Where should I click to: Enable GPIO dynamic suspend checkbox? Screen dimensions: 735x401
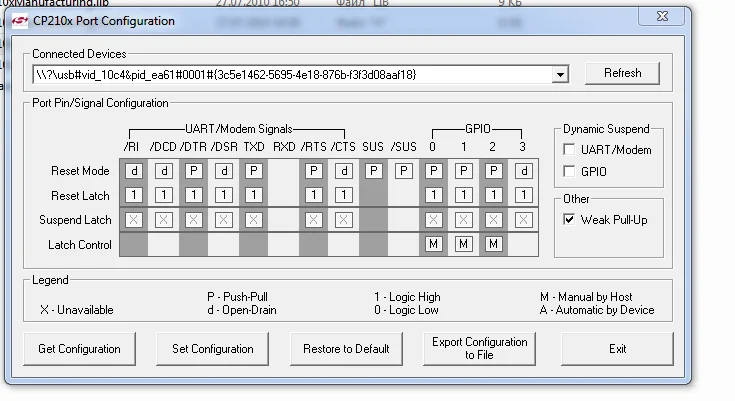569,171
